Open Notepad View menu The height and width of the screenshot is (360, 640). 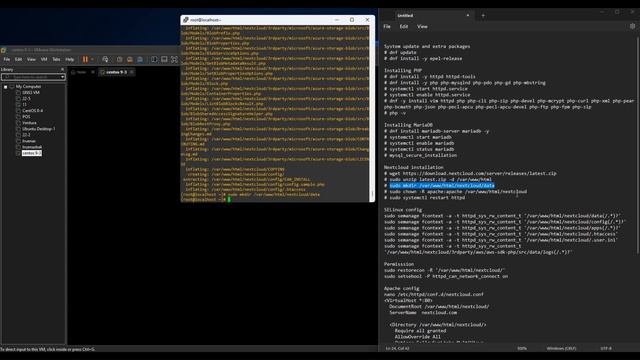422,27
